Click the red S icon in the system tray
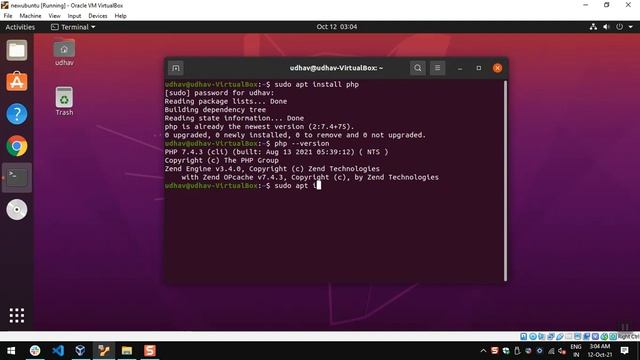Viewport: 640px width, 360px height. pyautogui.click(x=495, y=351)
